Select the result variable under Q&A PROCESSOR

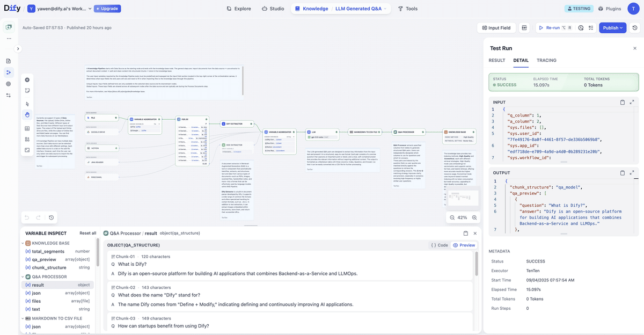coord(38,285)
